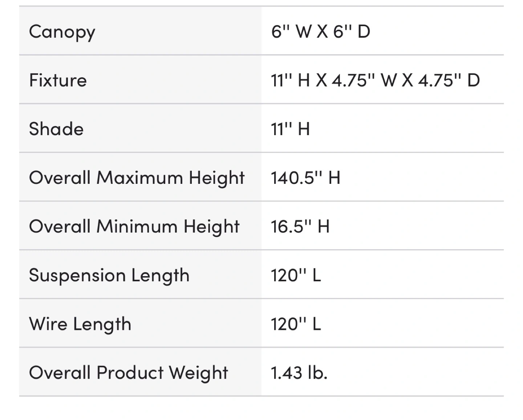Click the Overall Minimum Height label
Viewport: 523px width, 420px height.
(134, 227)
